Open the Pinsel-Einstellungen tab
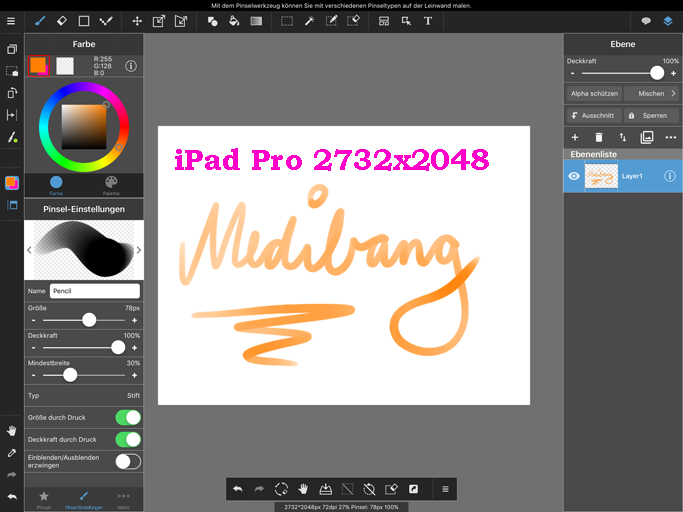 tap(84, 499)
